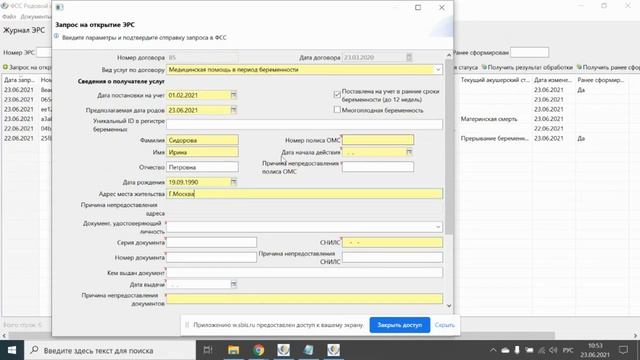Viewport: 640px width, 360px height.
Task: Open Windows Start menu
Action: 12,350
